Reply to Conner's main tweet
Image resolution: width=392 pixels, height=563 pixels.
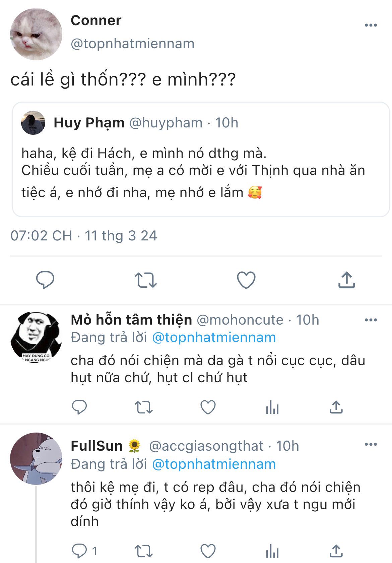[x=45, y=280]
